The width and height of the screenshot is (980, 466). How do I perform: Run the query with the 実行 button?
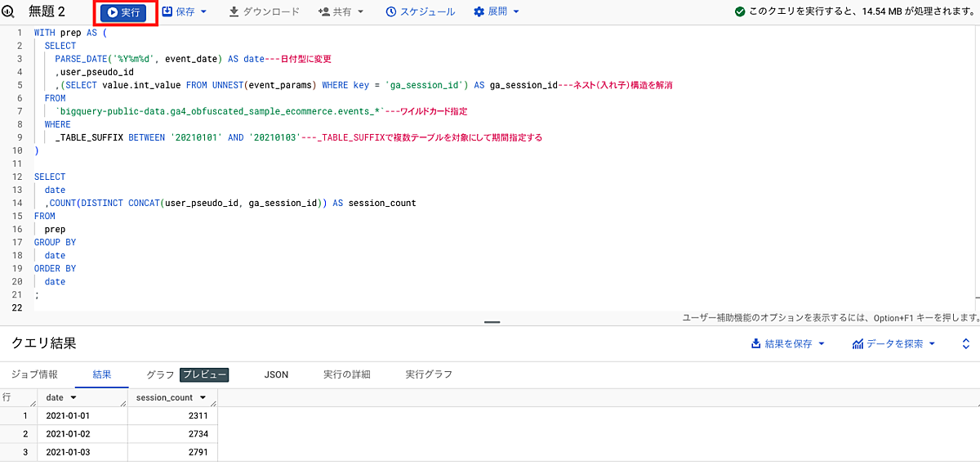coord(123,12)
